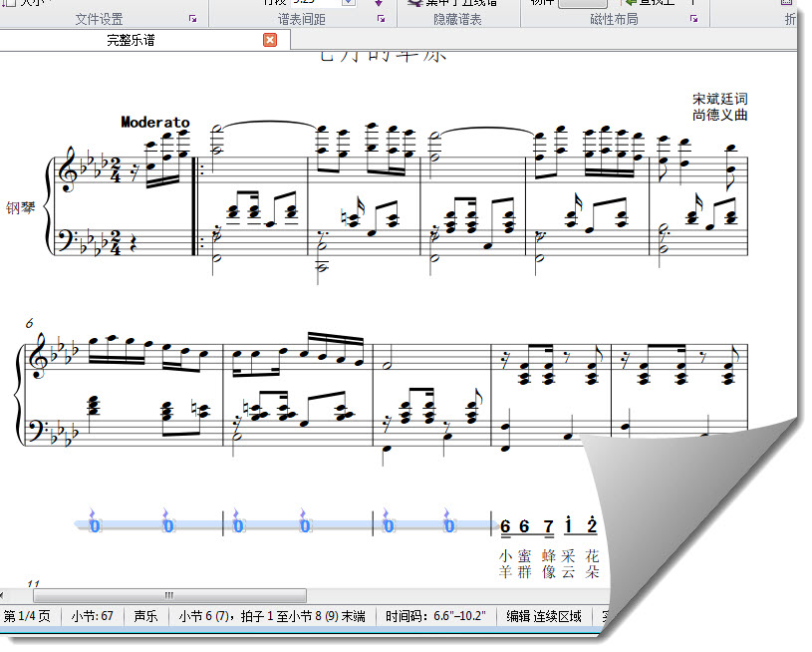
Task: Open the 文件设置 dialog launcher
Action: (193, 19)
